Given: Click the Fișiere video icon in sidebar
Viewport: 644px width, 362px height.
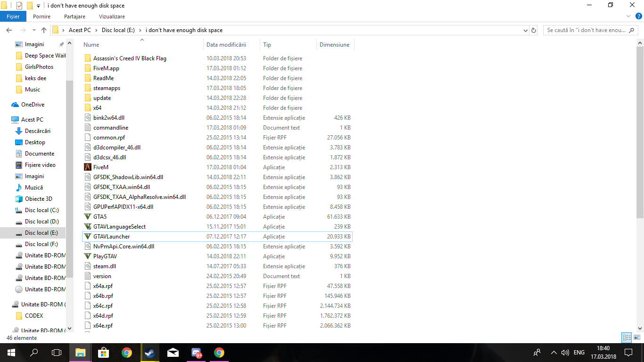Looking at the screenshot, I should pyautogui.click(x=19, y=165).
